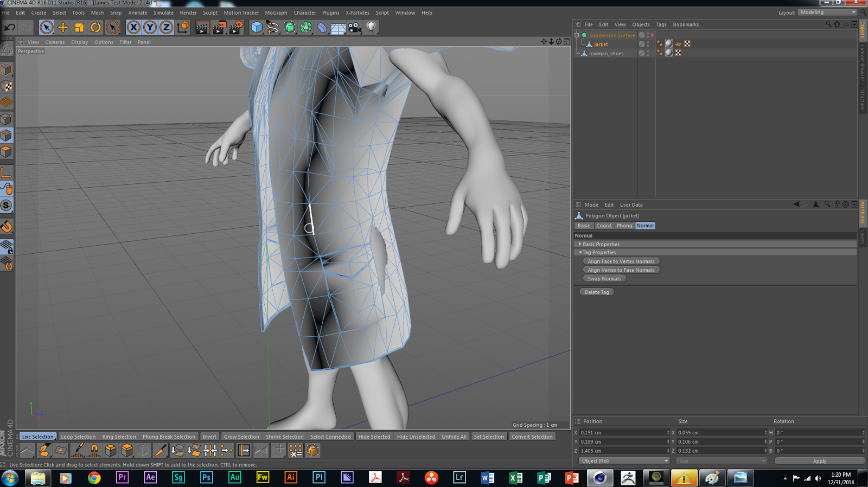Toggle the Y axis lock
The width and height of the screenshot is (868, 487).
tap(150, 27)
